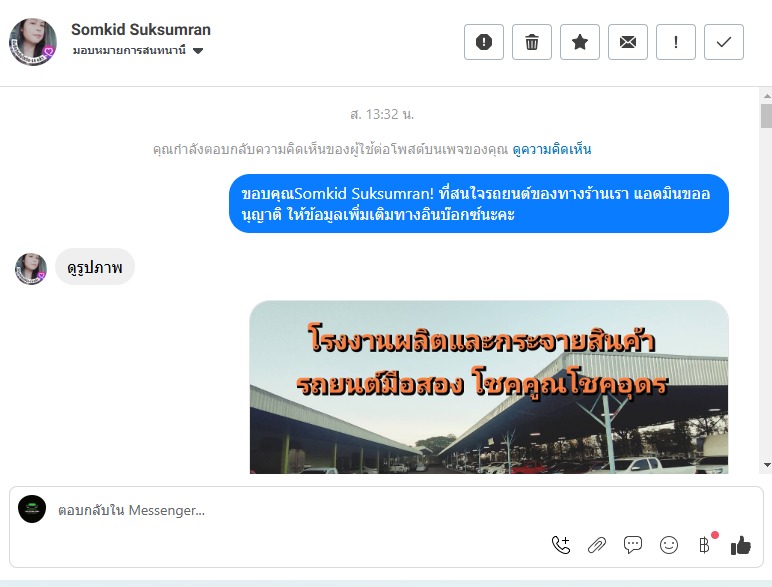
Task: Open the sent car dealership image
Action: [x=489, y=387]
